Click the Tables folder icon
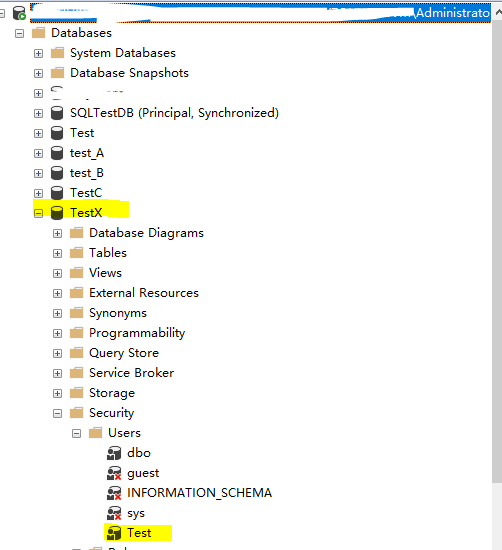502x550 pixels. [x=76, y=253]
